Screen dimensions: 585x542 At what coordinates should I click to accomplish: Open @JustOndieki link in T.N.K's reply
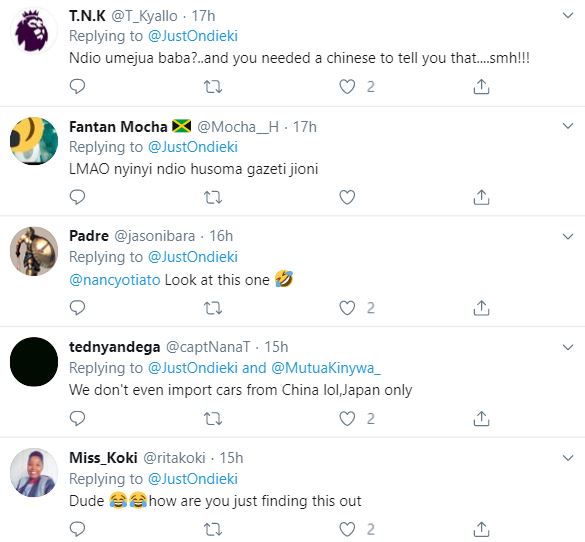pos(193,36)
